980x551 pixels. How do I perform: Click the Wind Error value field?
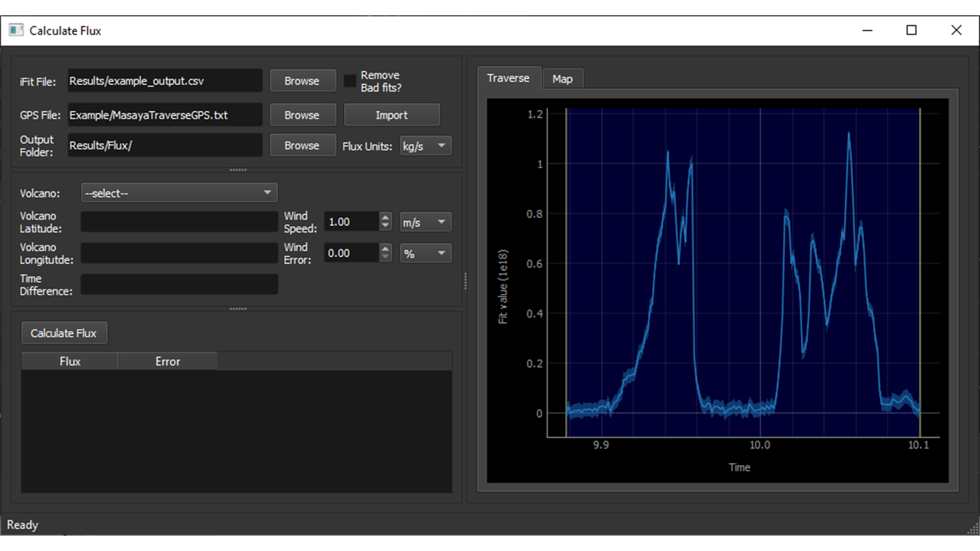[351, 253]
